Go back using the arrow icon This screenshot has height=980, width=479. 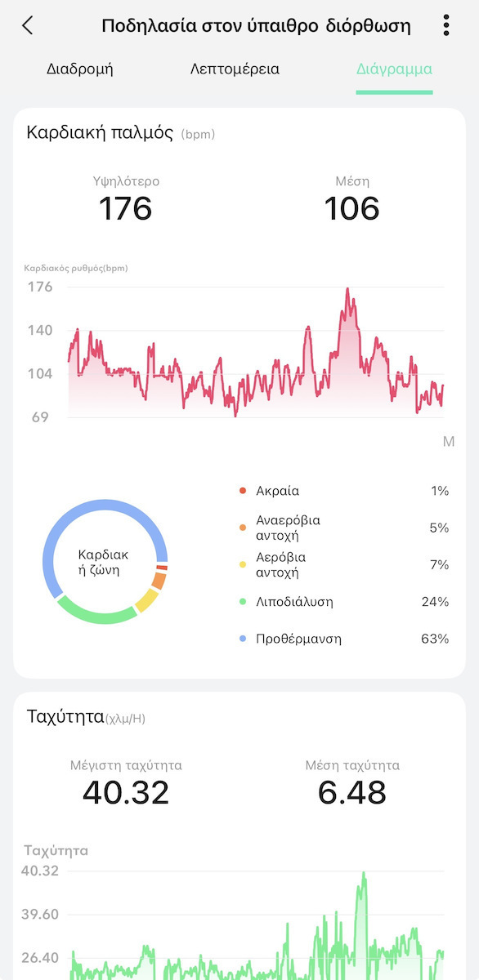pos(28,25)
